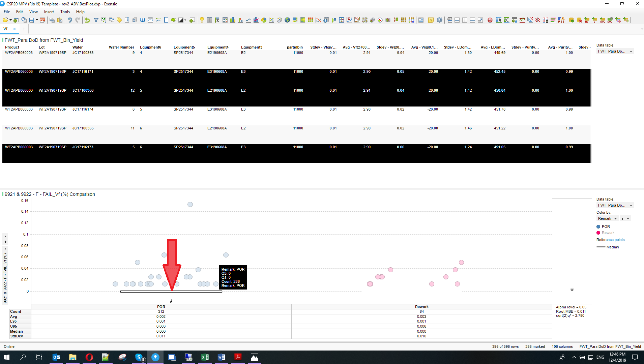Click the Export to PDF icon
This screenshot has height=364, width=644.
point(42,20)
